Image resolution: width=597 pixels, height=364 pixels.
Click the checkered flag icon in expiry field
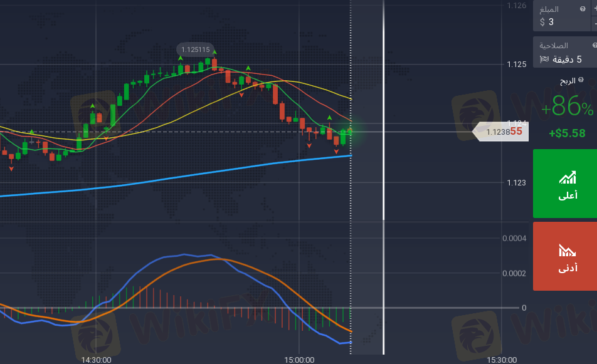coord(544,59)
